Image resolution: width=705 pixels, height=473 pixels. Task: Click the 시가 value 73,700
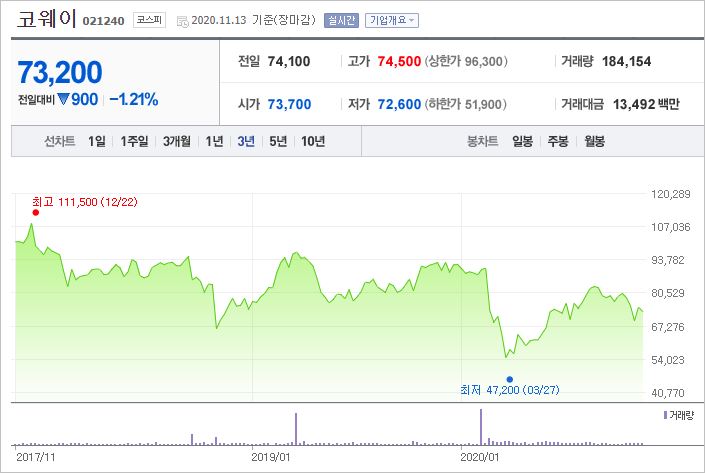tap(290, 104)
